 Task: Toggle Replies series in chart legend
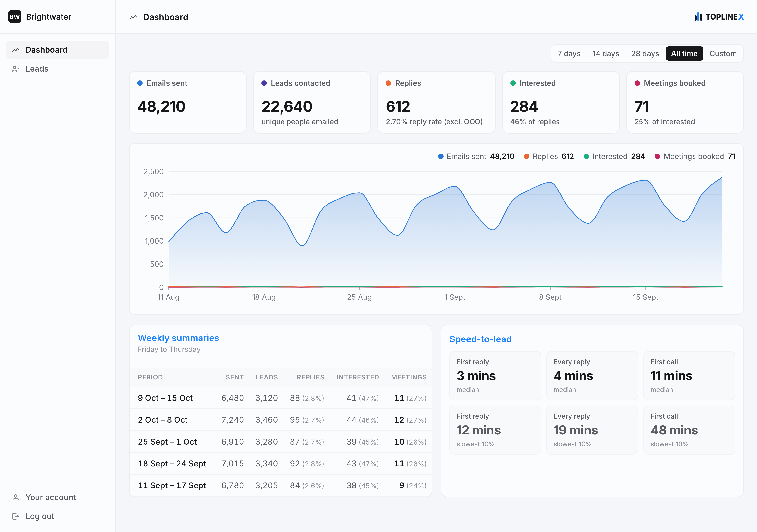(x=549, y=157)
